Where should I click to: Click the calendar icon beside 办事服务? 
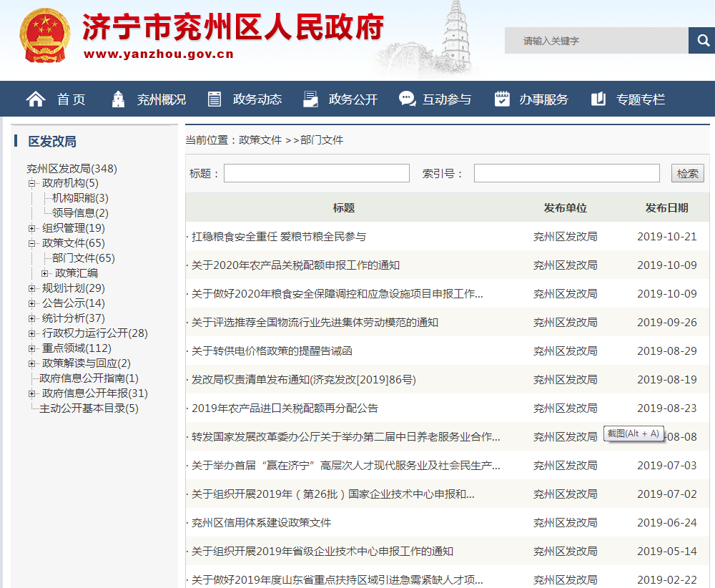coord(502,99)
